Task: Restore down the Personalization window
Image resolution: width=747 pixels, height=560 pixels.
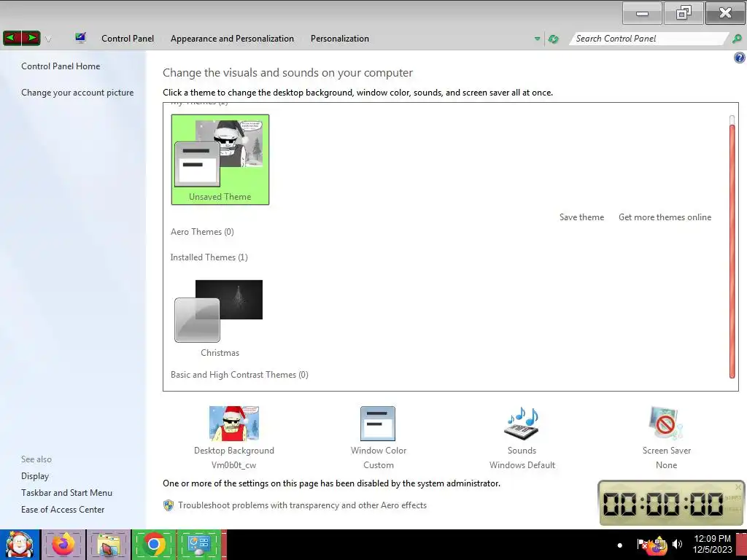Action: coord(684,13)
